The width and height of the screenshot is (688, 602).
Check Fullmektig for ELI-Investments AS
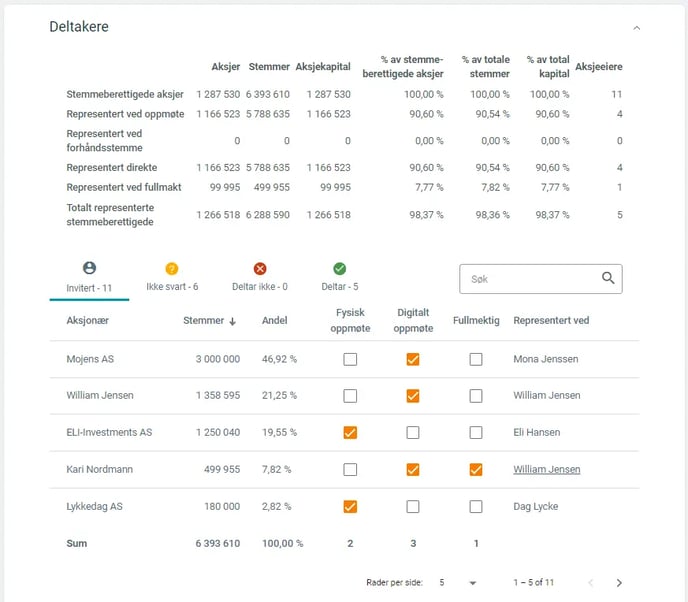(x=476, y=433)
